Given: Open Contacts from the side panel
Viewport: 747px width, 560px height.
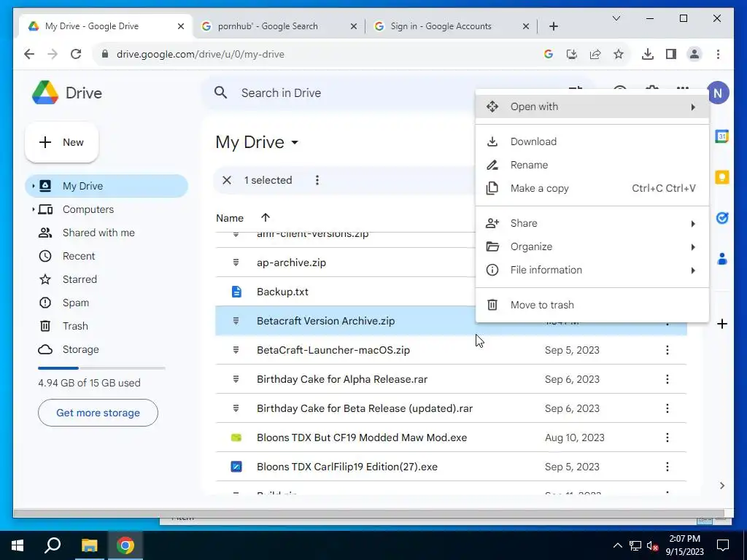Looking at the screenshot, I should (721, 259).
